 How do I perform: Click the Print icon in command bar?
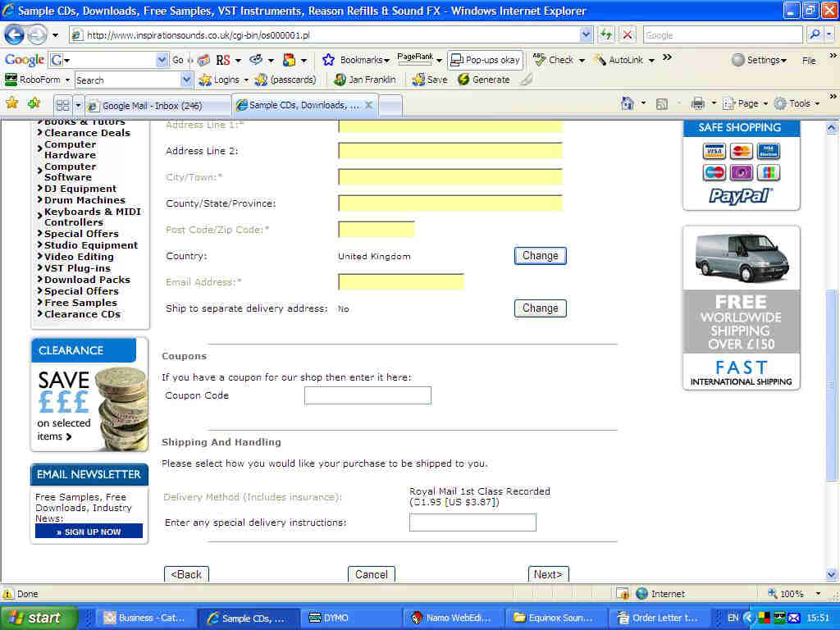[698, 103]
